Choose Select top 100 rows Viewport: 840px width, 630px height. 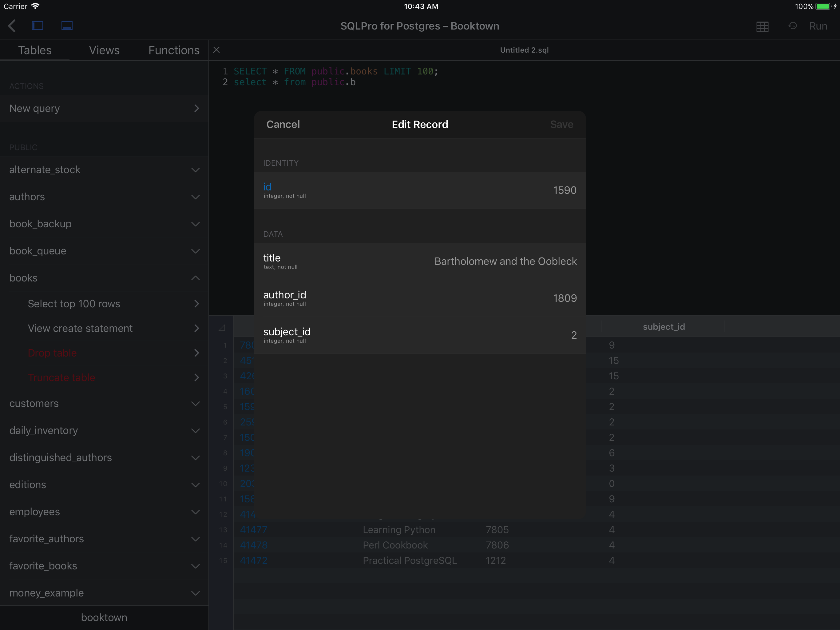click(x=74, y=304)
